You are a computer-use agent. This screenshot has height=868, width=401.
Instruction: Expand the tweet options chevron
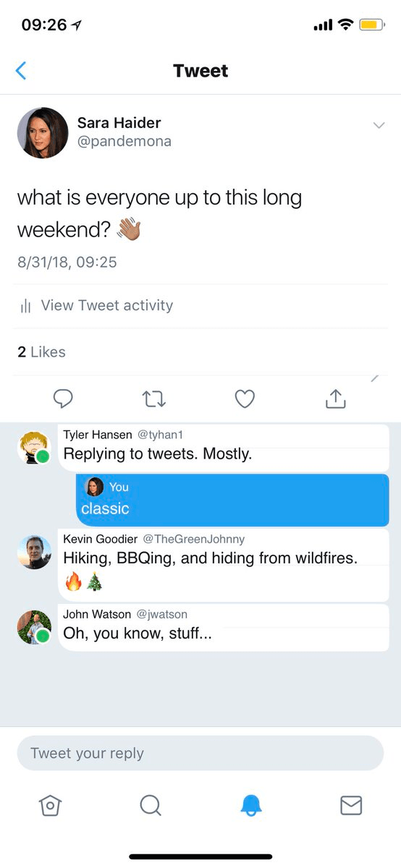click(379, 126)
